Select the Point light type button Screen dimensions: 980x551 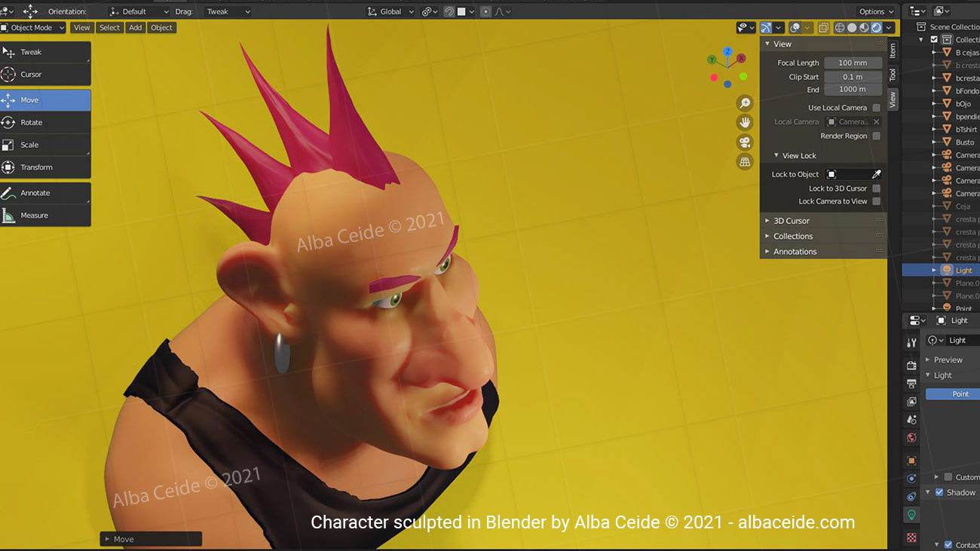953,394
